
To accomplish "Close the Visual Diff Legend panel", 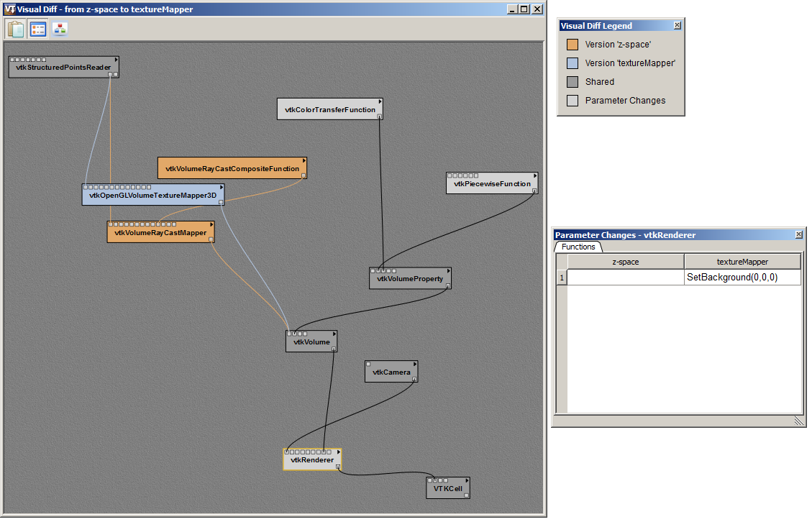I will pyautogui.click(x=677, y=25).
